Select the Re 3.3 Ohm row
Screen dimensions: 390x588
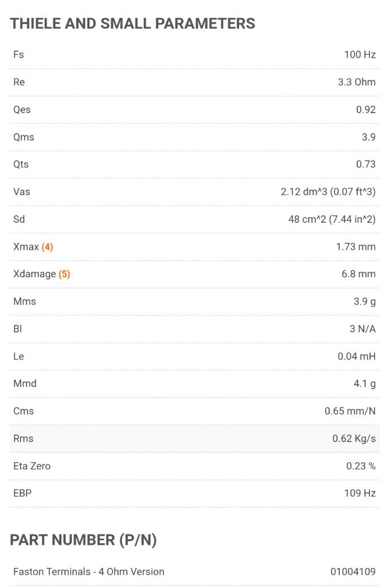(194, 82)
